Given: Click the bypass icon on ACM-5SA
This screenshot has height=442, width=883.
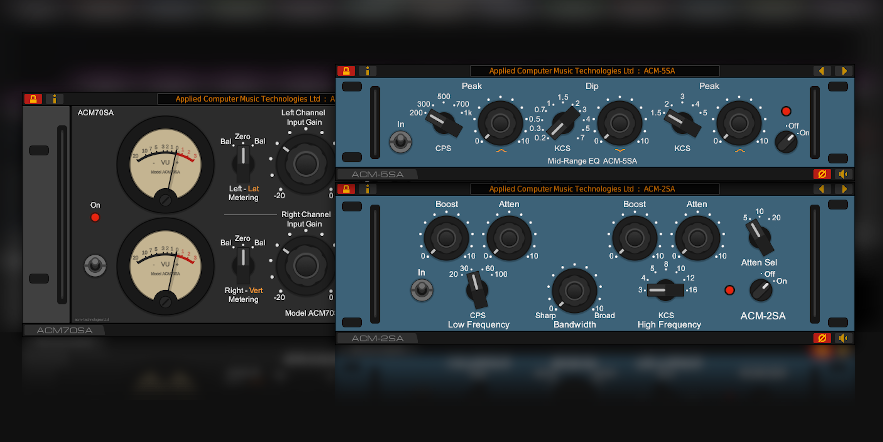Looking at the screenshot, I should pyautogui.click(x=822, y=174).
